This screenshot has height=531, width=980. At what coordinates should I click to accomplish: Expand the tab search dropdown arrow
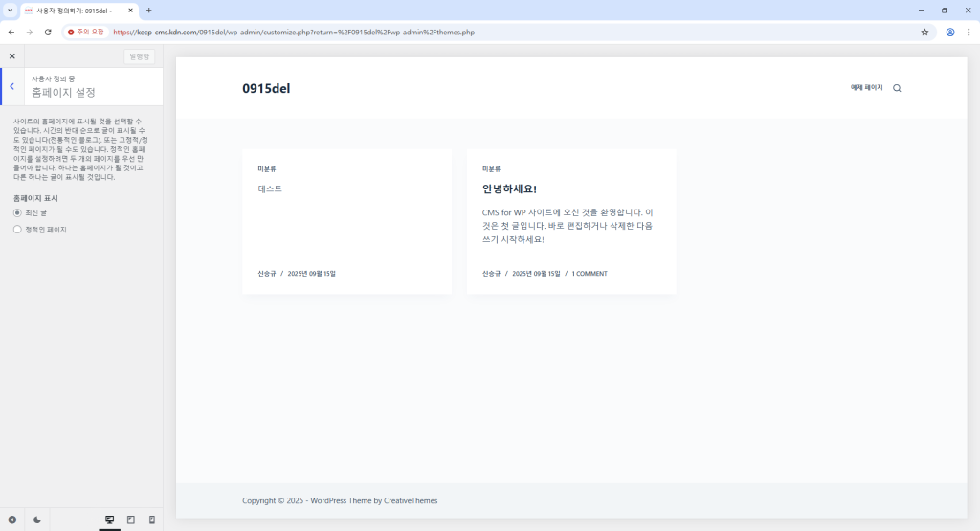point(10,10)
